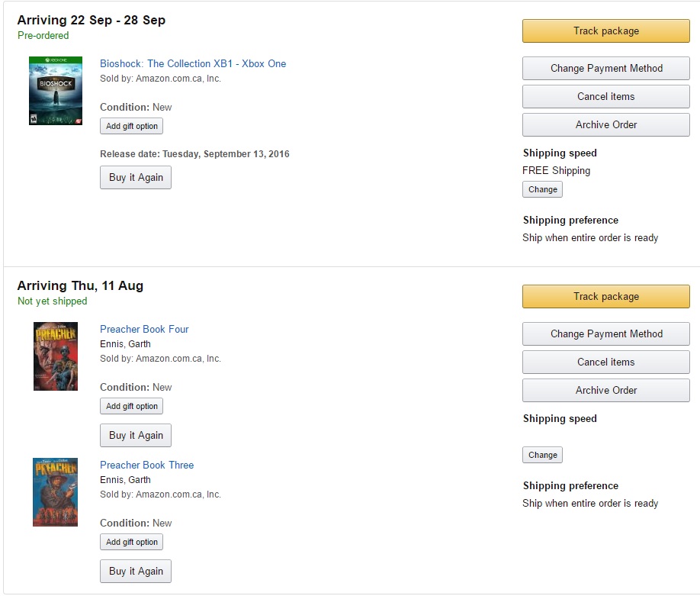
Task: Add gift option to Bioshock item
Action: coord(131,127)
